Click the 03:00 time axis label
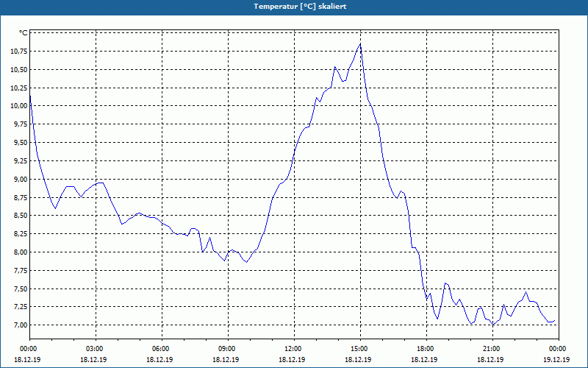This screenshot has width=588, height=368. (x=96, y=349)
